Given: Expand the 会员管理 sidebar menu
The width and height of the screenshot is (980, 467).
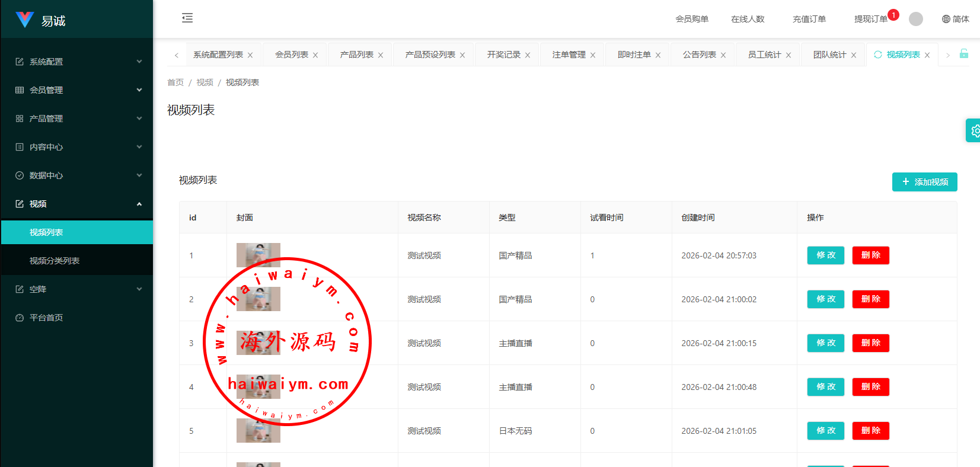Looking at the screenshot, I should click(77, 90).
